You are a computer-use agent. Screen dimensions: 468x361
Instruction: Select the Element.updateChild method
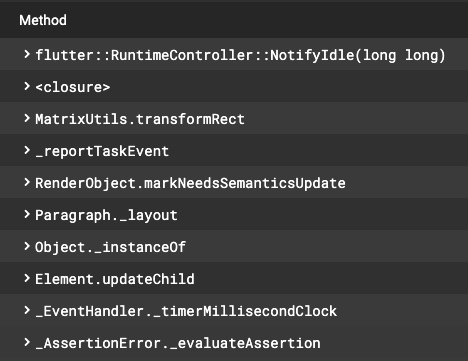115,279
